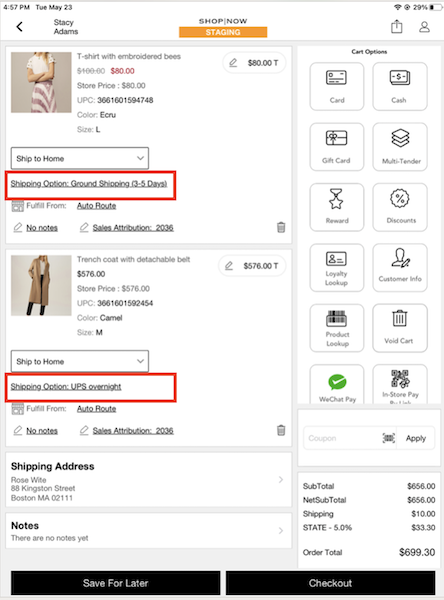Tap Save For Later
Viewport: 444px width, 600px height.
point(116,583)
